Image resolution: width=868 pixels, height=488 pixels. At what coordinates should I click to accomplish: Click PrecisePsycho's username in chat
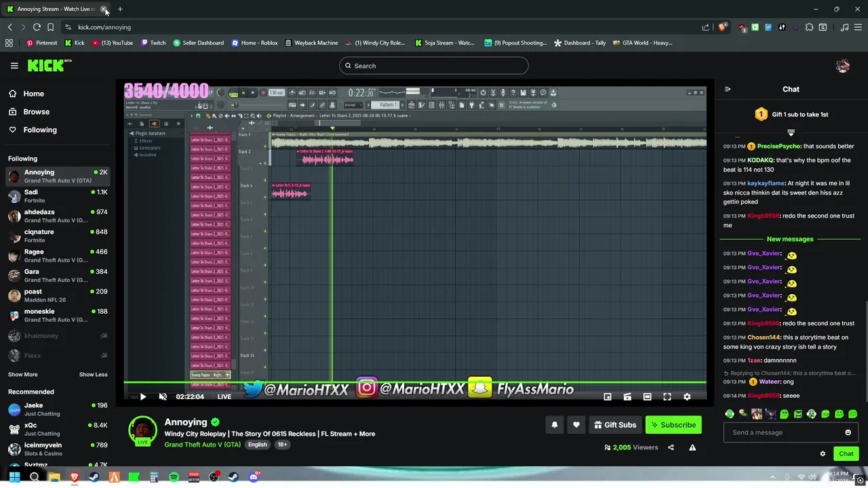(778, 146)
